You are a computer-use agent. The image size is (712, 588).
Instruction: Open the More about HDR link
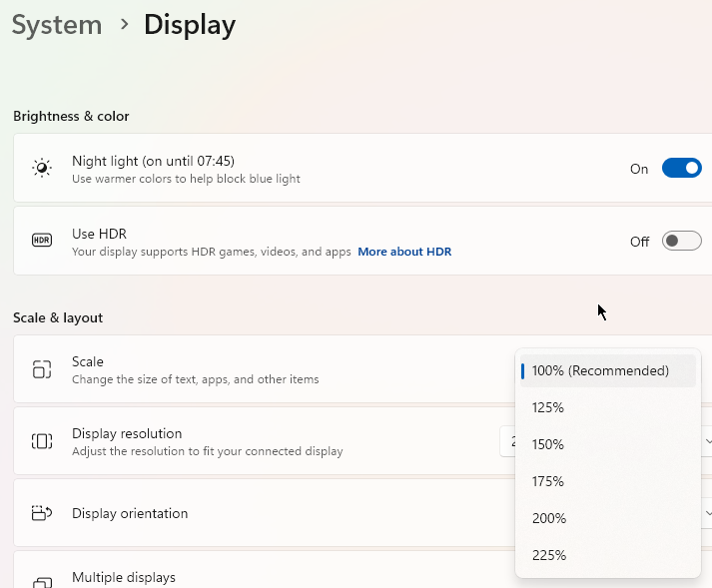coord(404,252)
